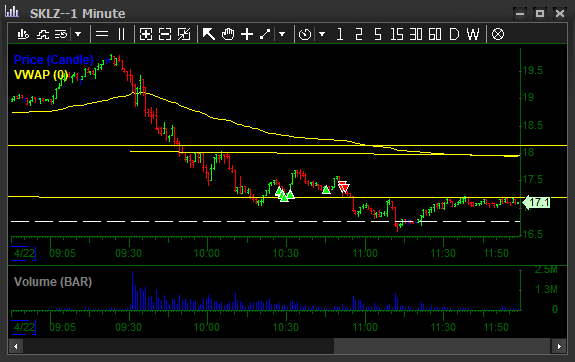Maximize the SKLZ chart window
This screenshot has height=362, width=575.
pyautogui.click(x=539, y=14)
